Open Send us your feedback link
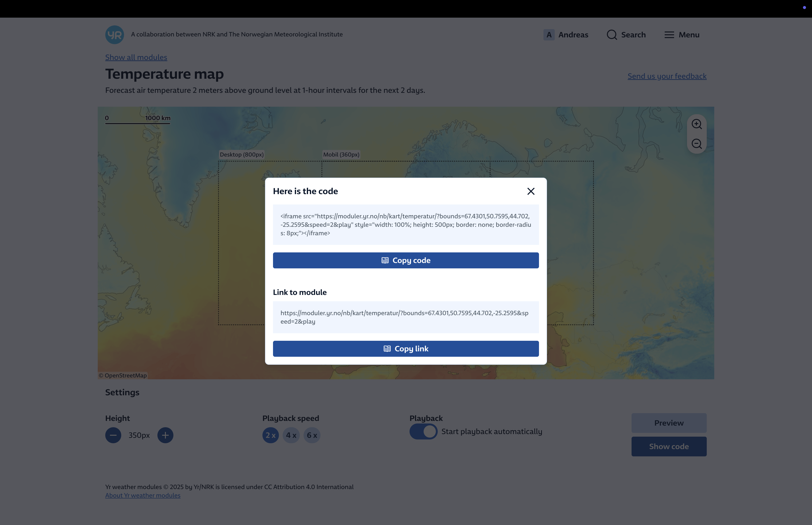This screenshot has width=812, height=525. point(667,76)
